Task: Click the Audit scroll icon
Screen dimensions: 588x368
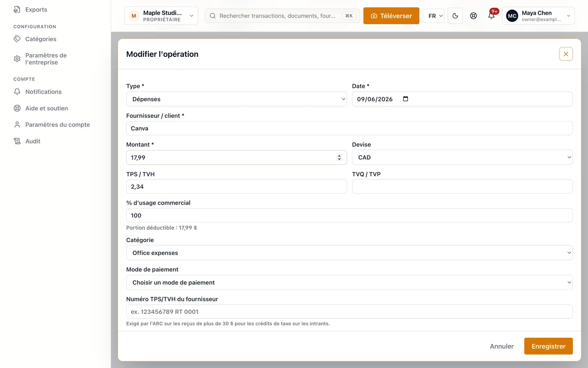Action: coord(17,141)
